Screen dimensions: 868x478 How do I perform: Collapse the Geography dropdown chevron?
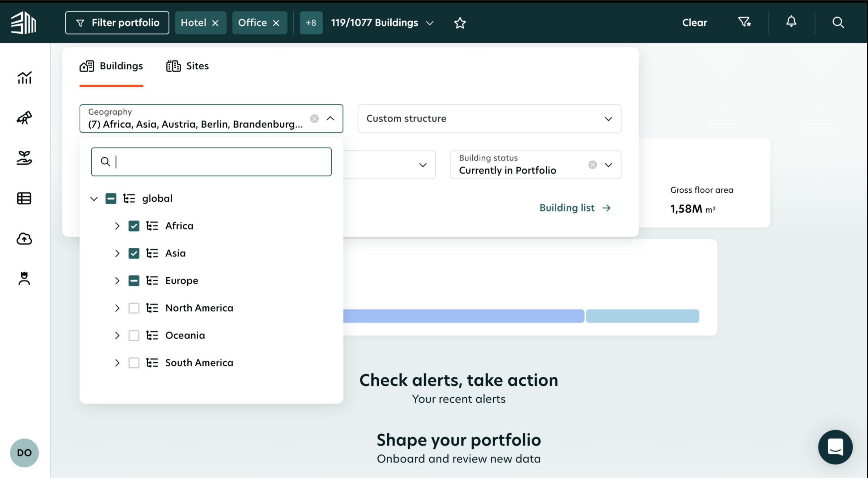(x=330, y=119)
